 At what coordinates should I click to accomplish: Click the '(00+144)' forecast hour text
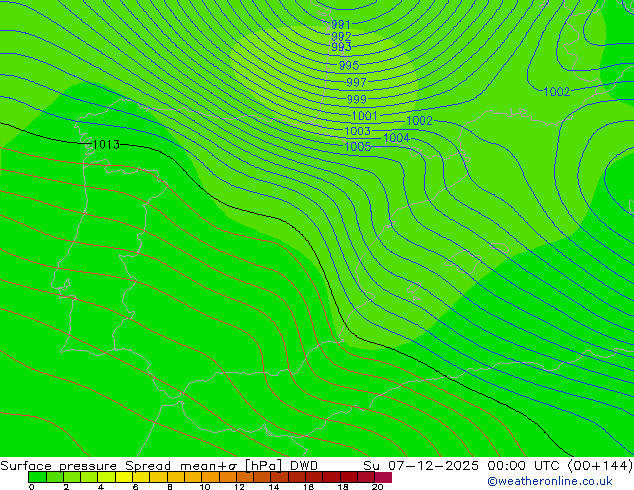pos(600,466)
